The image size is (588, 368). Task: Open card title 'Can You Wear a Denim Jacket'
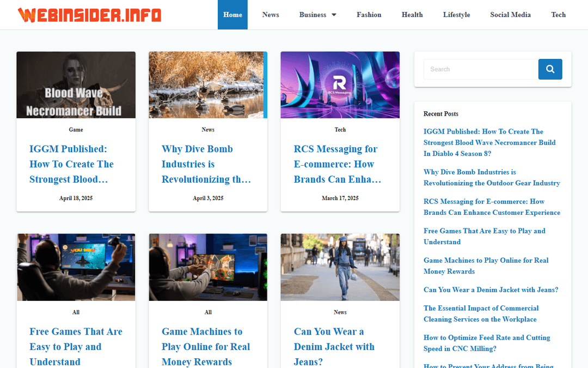334,347
